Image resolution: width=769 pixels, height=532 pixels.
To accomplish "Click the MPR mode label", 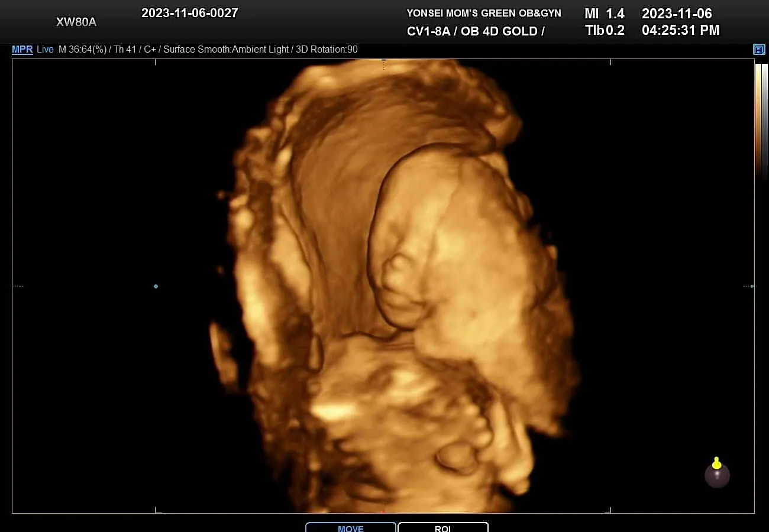I will point(22,50).
